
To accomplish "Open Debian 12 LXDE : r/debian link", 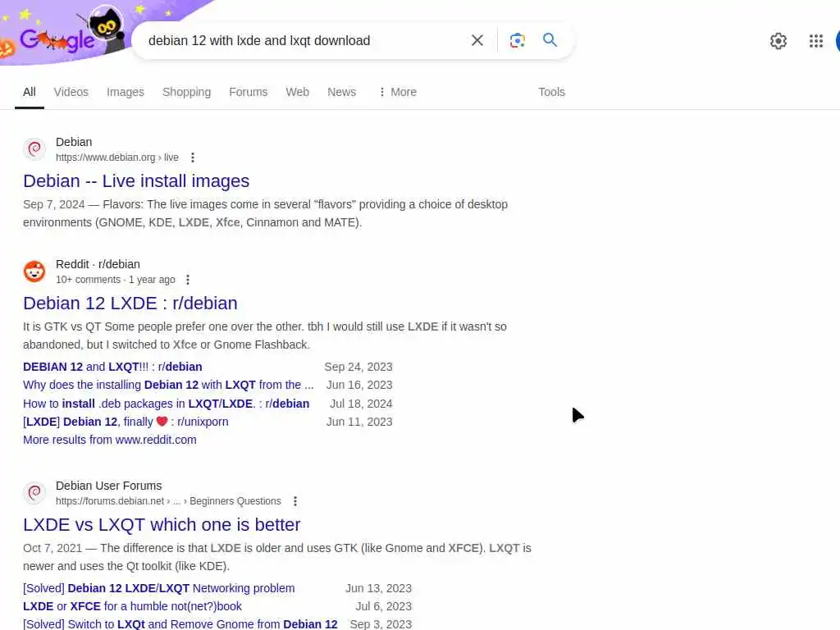I will tap(130, 304).
